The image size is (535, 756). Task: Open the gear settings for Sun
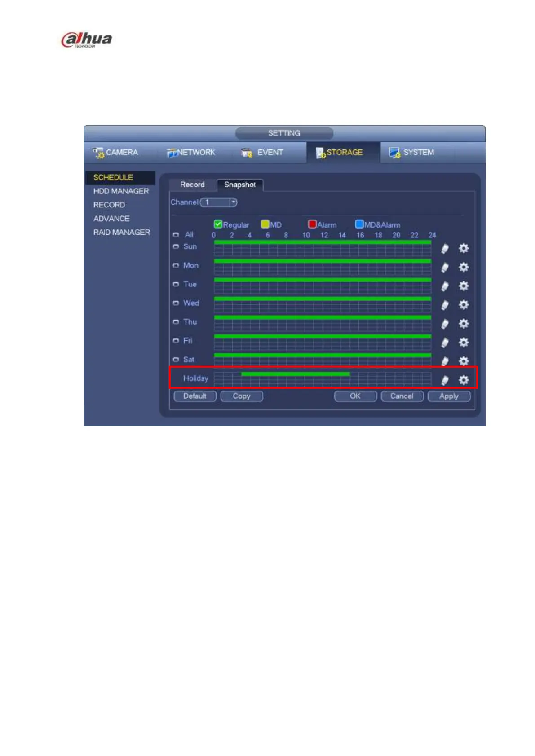point(464,248)
